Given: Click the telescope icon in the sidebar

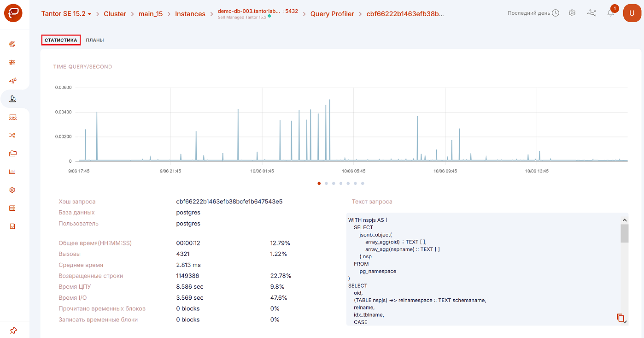Looking at the screenshot, I should pos(13,81).
